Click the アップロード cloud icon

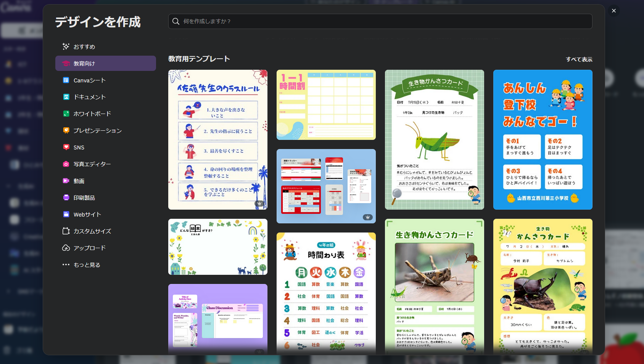pyautogui.click(x=66, y=248)
